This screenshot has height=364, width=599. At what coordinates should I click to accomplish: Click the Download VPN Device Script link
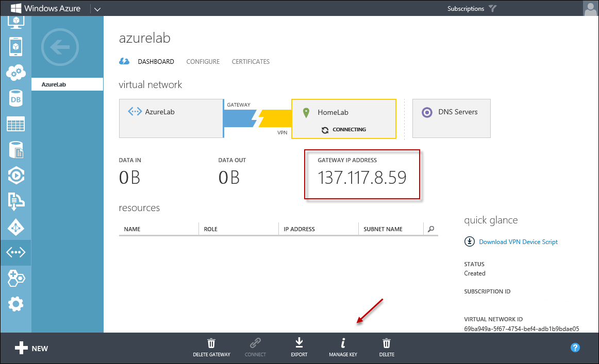518,242
